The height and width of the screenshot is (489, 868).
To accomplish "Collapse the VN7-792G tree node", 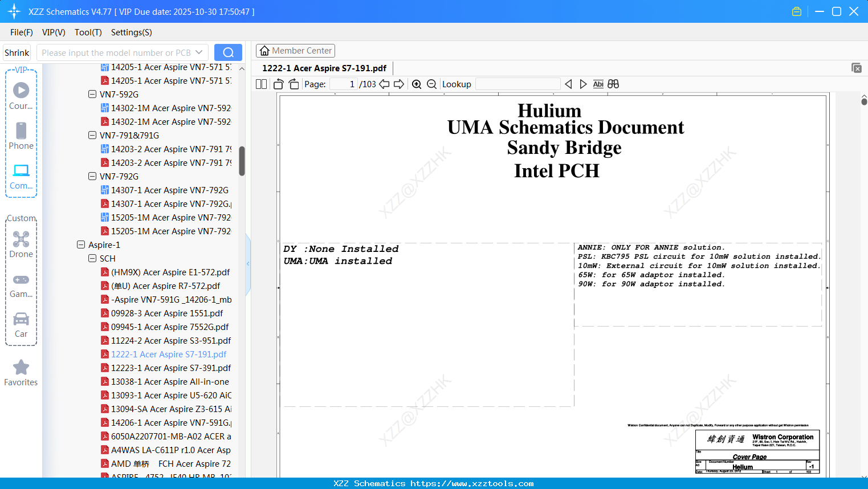I will (92, 177).
